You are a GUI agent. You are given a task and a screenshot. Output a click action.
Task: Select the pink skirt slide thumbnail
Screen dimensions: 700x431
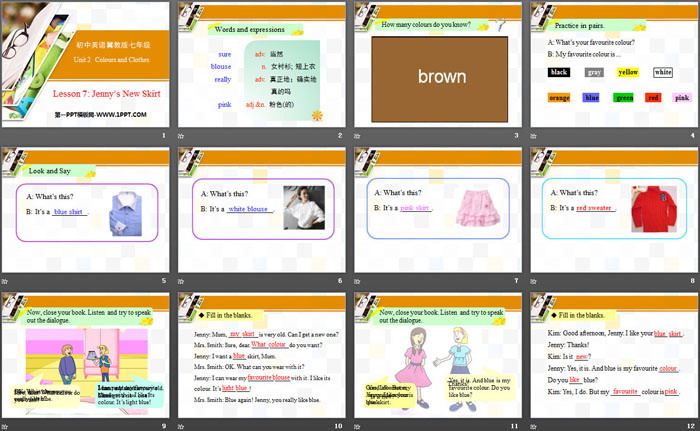coord(438,210)
